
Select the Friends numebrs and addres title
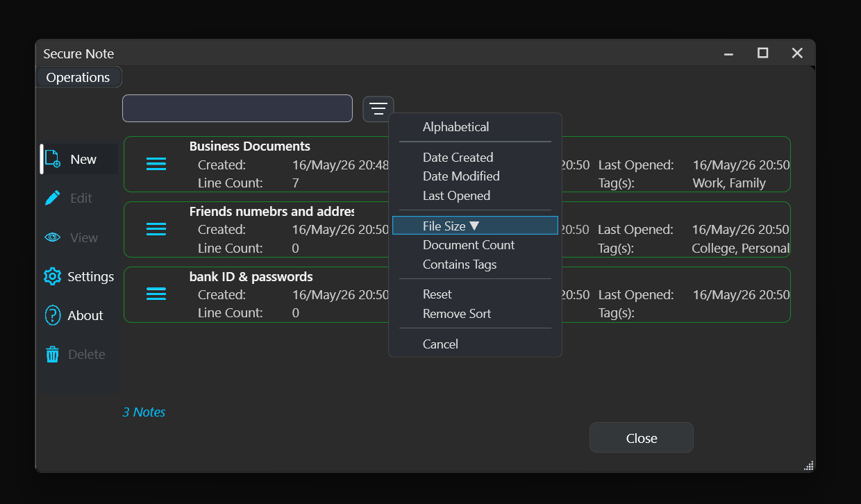[271, 211]
